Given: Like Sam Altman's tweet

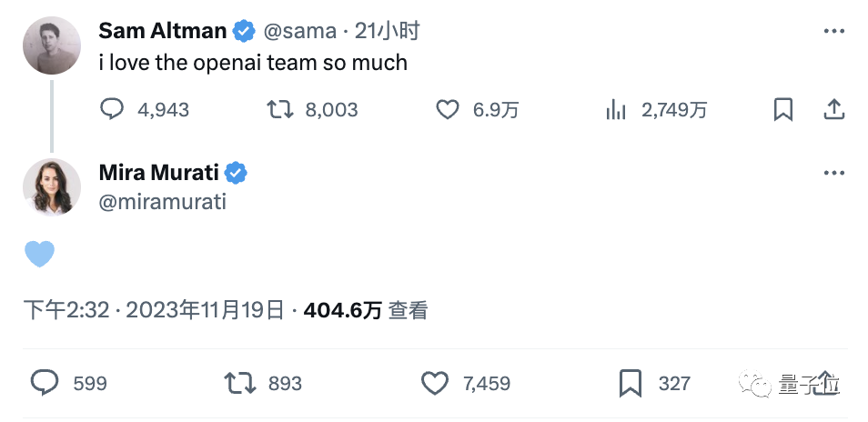Looking at the screenshot, I should (447, 110).
